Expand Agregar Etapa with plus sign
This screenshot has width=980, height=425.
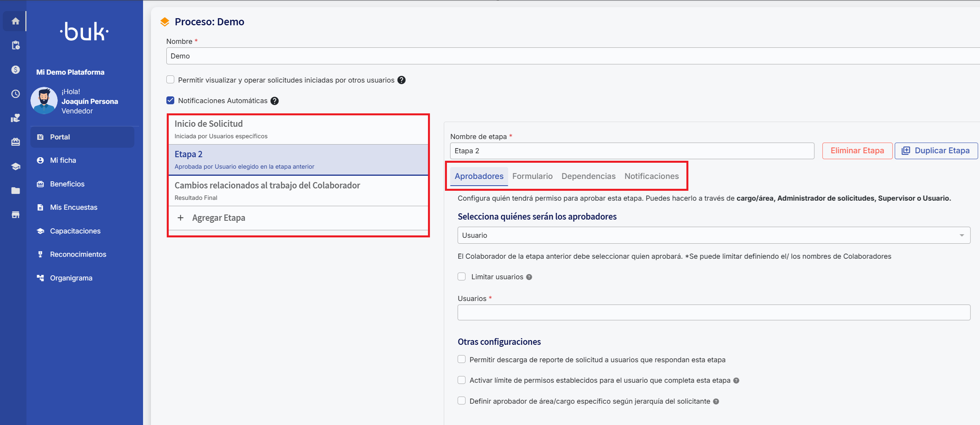(181, 218)
